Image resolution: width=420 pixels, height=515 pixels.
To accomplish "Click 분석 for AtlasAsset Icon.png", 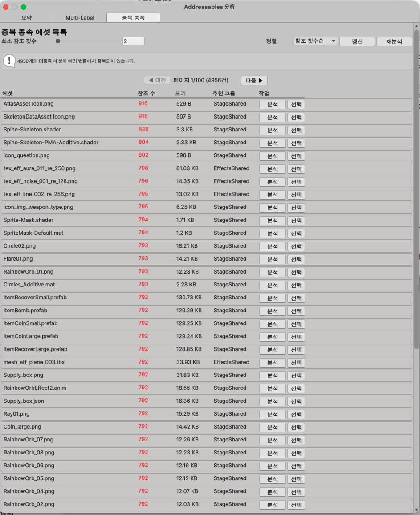I will [272, 104].
